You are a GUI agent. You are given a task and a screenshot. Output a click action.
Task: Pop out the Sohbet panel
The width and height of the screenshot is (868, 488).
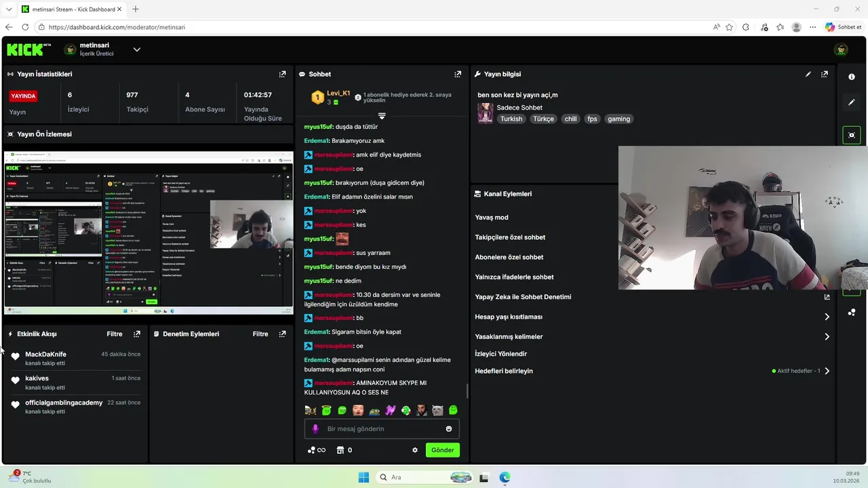point(458,74)
